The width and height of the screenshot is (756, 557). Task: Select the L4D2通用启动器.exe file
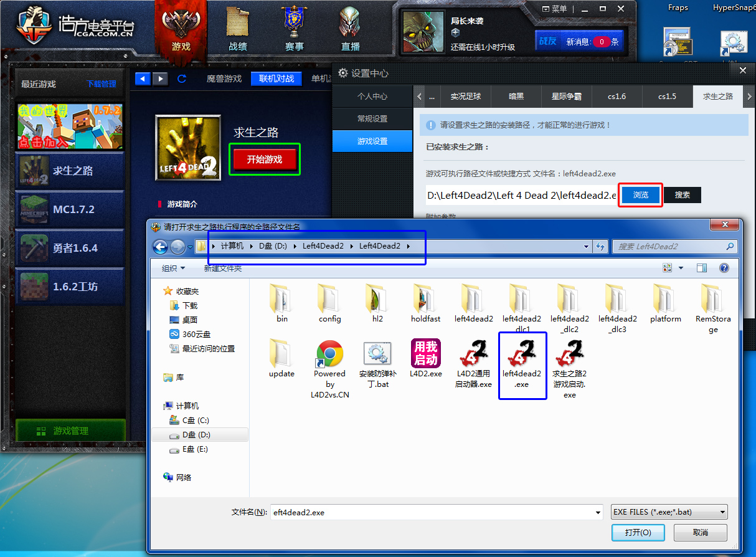click(x=474, y=364)
